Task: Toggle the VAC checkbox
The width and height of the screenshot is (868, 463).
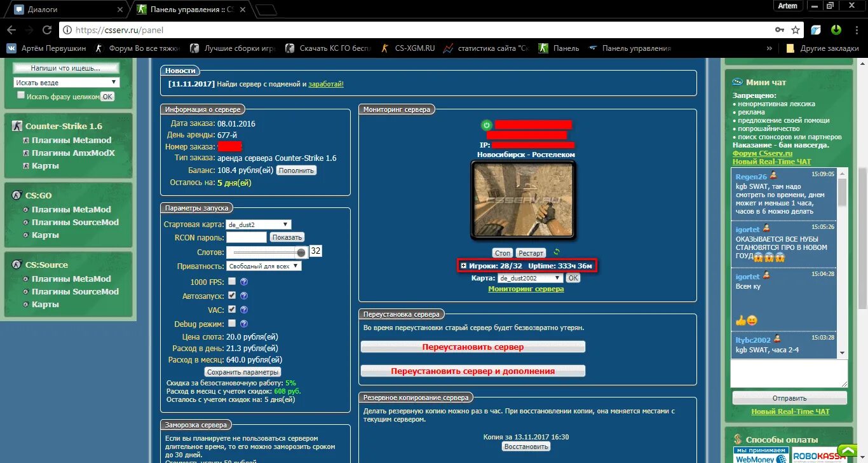Action: click(232, 309)
